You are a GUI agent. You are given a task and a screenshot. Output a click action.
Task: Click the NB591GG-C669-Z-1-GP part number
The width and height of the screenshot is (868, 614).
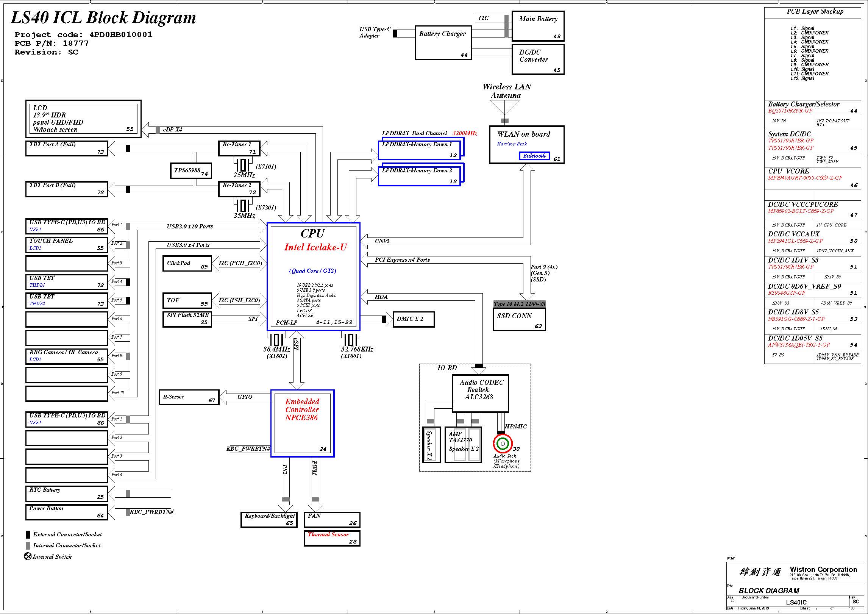796,319
